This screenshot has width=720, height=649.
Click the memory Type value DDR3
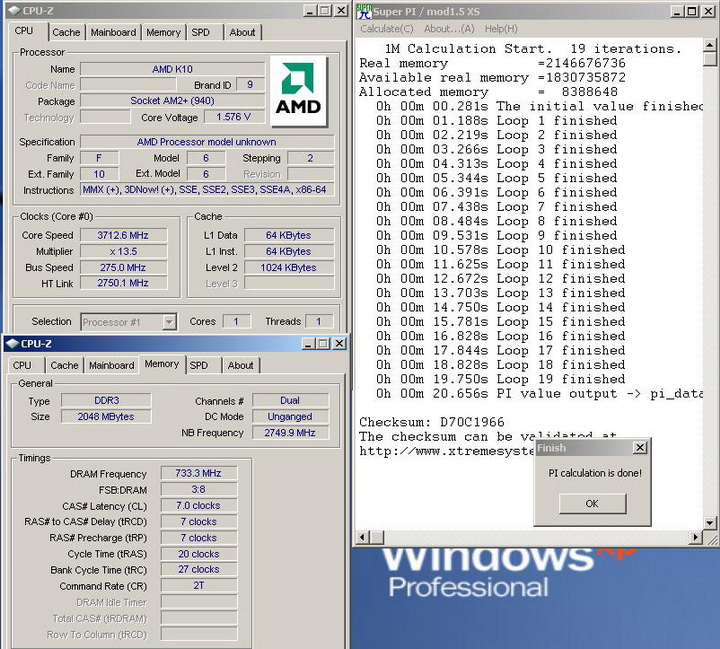pyautogui.click(x=106, y=401)
